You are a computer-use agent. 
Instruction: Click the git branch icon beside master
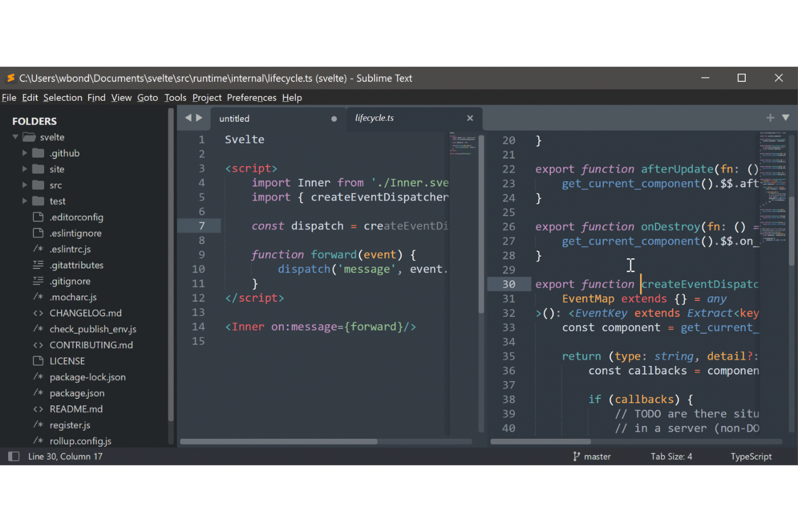point(576,456)
